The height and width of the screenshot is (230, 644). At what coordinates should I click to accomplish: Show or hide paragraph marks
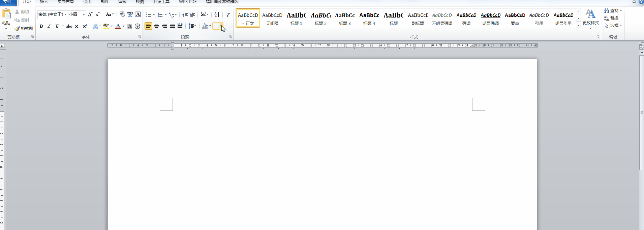click(228, 14)
